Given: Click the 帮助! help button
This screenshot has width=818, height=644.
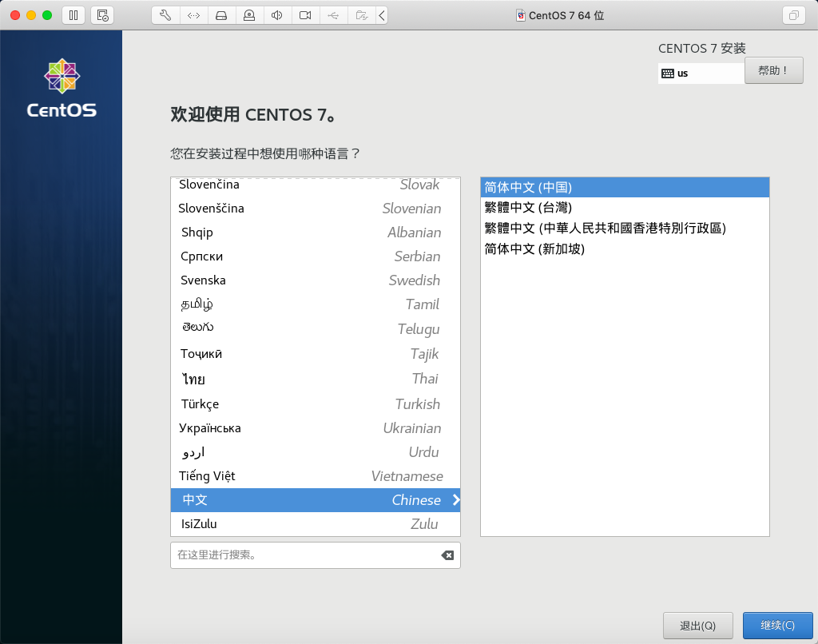Looking at the screenshot, I should [773, 70].
